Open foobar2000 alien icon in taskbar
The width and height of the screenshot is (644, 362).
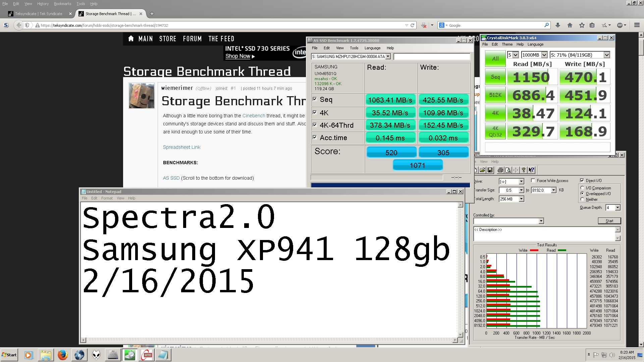coord(96,355)
